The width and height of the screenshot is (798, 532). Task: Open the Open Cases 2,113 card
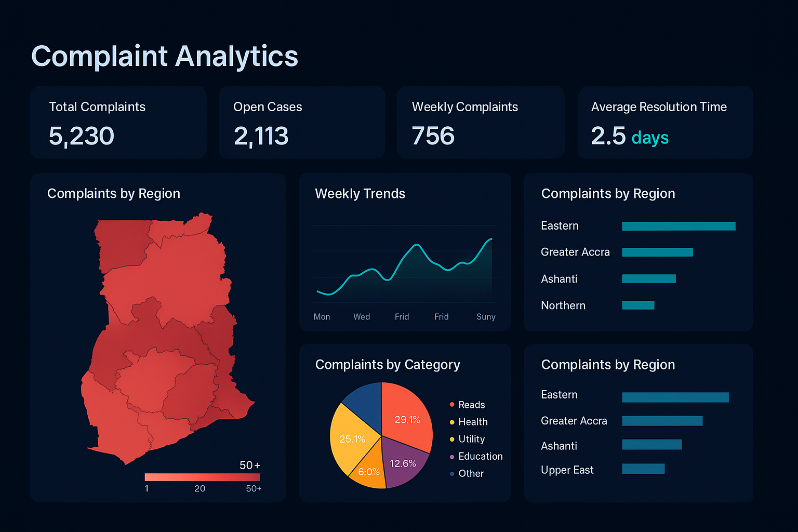coord(301,123)
